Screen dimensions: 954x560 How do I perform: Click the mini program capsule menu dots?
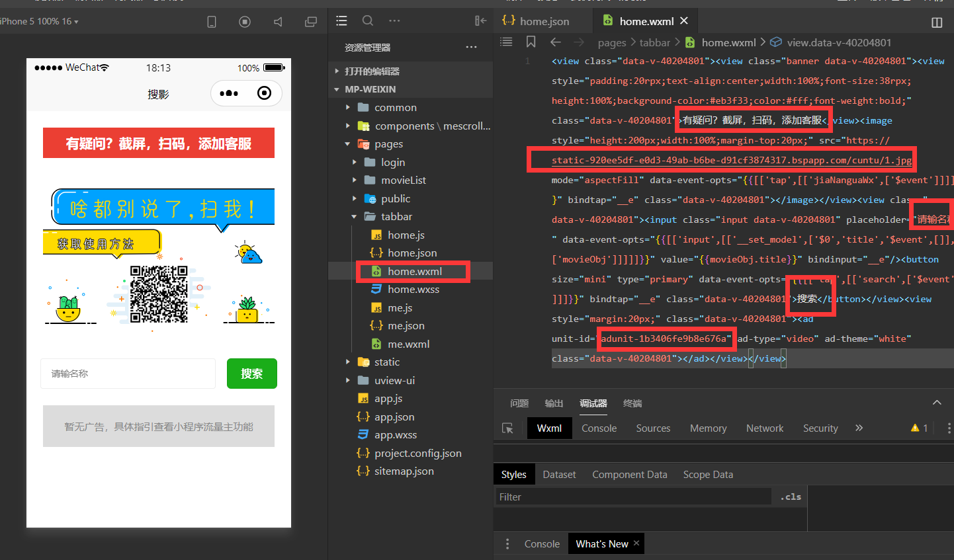(x=229, y=93)
